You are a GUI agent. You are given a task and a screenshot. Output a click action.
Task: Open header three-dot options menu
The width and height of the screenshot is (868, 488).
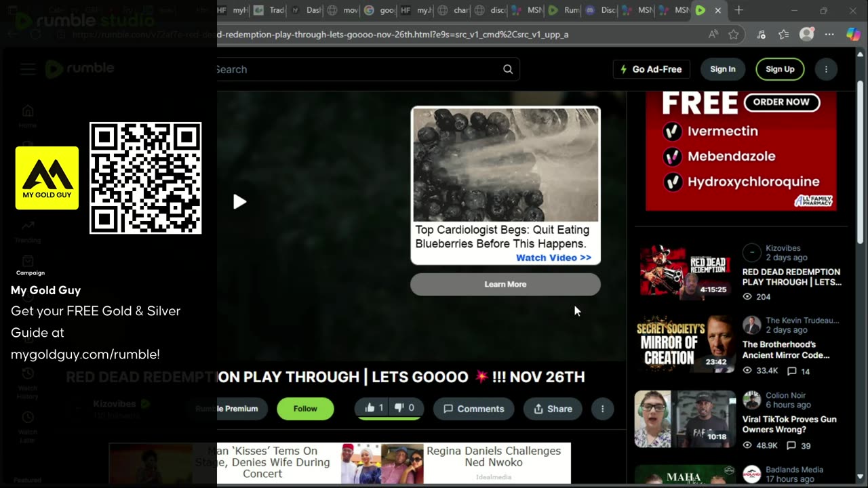826,69
